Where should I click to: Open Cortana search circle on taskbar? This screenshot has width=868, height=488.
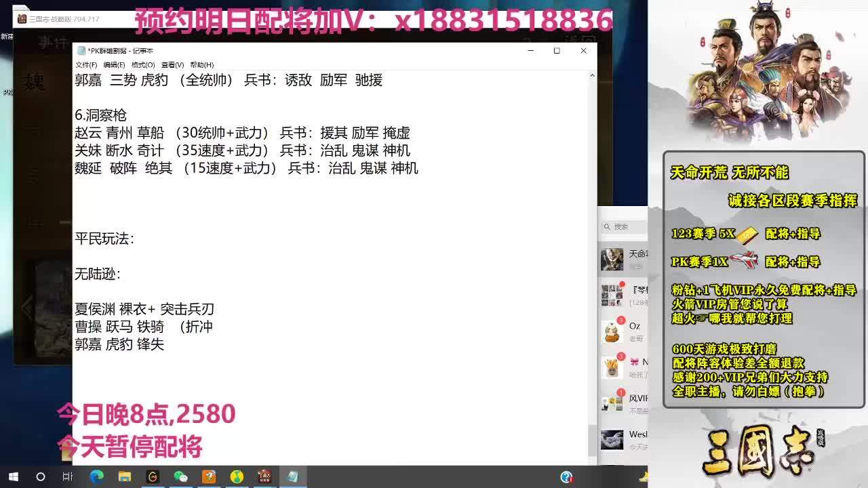(x=41, y=477)
